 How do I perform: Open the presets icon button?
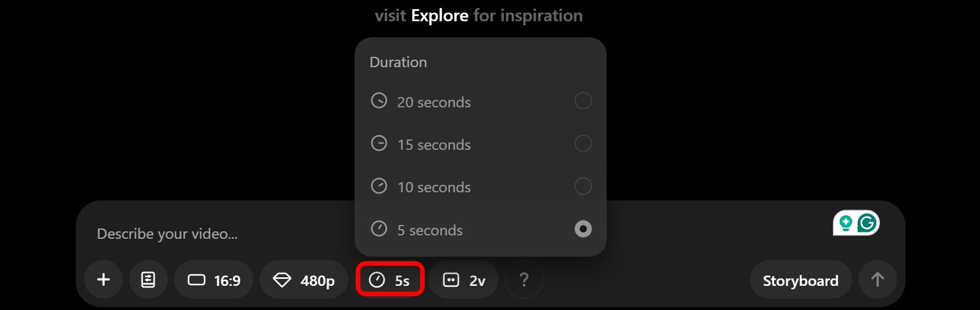148,280
